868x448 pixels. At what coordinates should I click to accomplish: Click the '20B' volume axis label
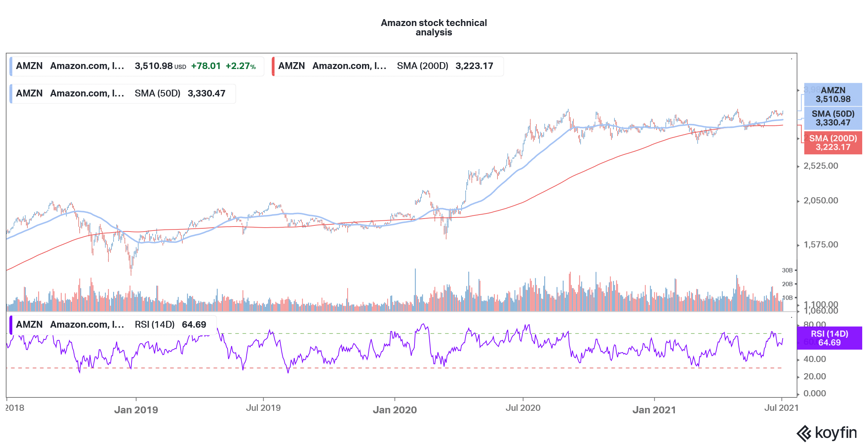coord(787,284)
